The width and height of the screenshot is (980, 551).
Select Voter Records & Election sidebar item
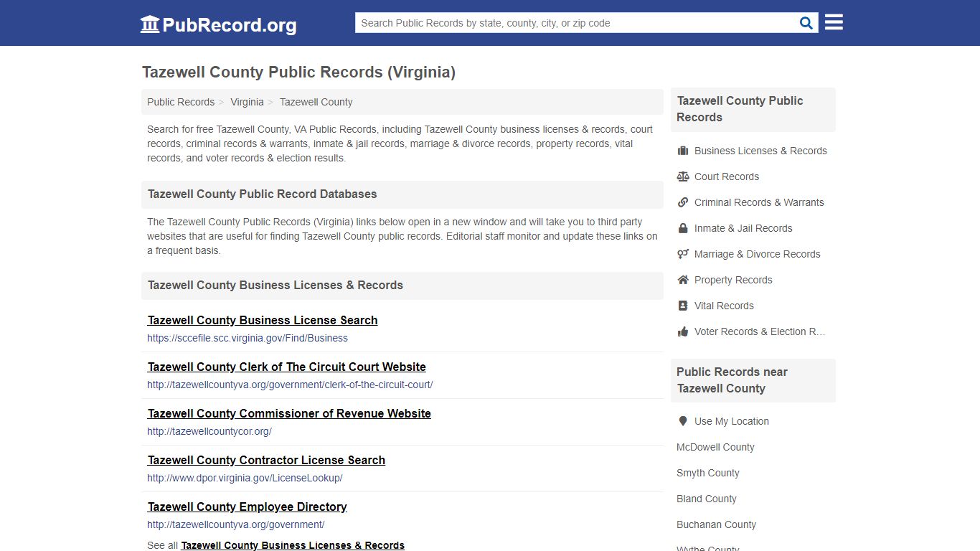coord(760,331)
